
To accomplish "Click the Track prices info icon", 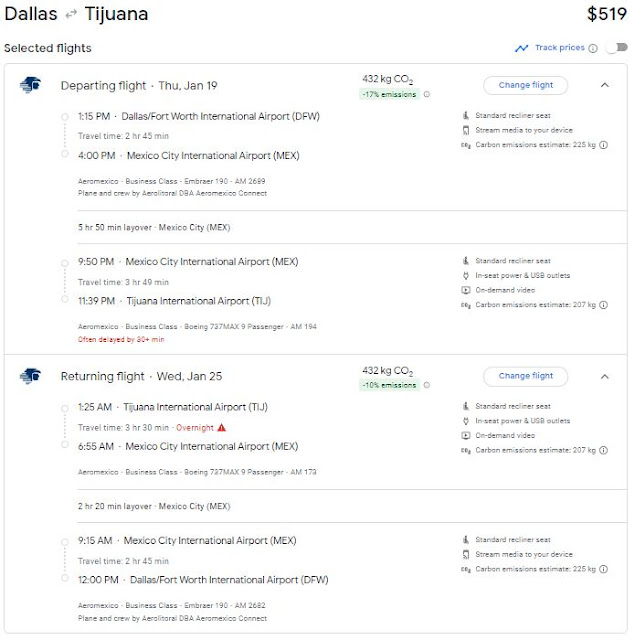I will pyautogui.click(x=593, y=49).
